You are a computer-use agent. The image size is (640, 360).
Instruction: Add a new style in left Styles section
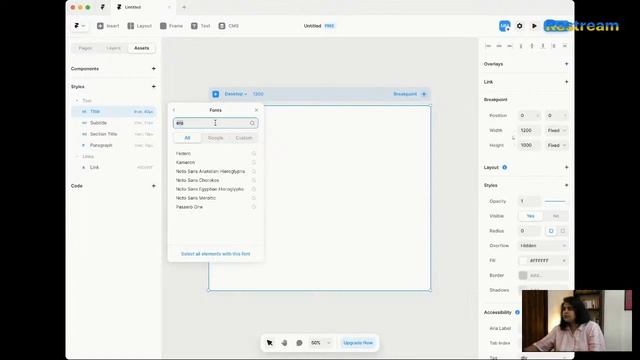pos(153,87)
